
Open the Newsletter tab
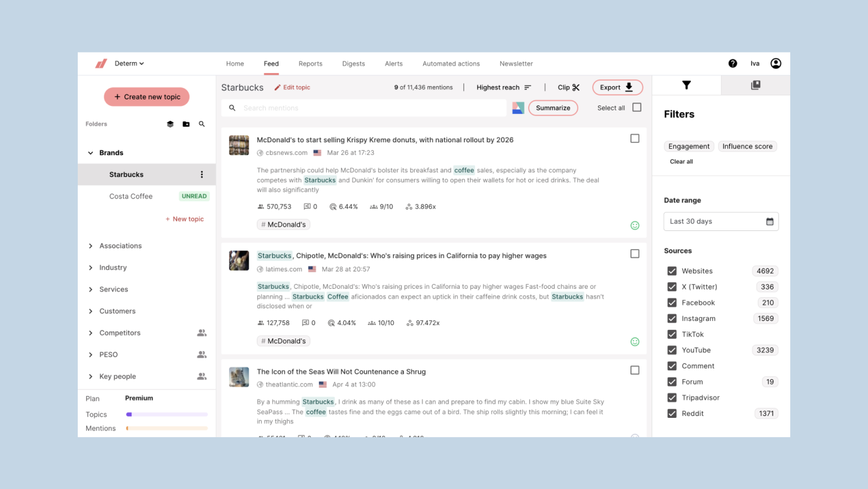pyautogui.click(x=517, y=63)
